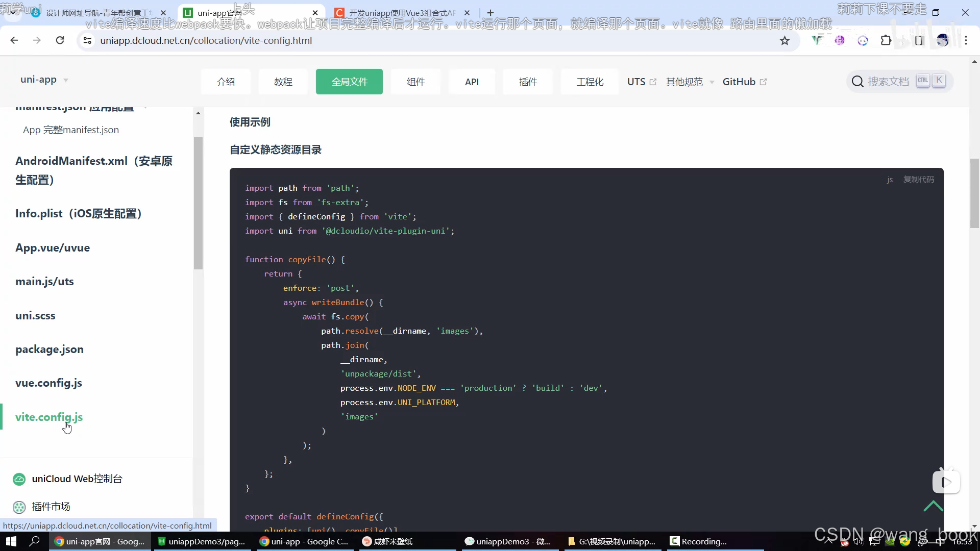Open the browser profile avatar
980x551 pixels.
942,40
